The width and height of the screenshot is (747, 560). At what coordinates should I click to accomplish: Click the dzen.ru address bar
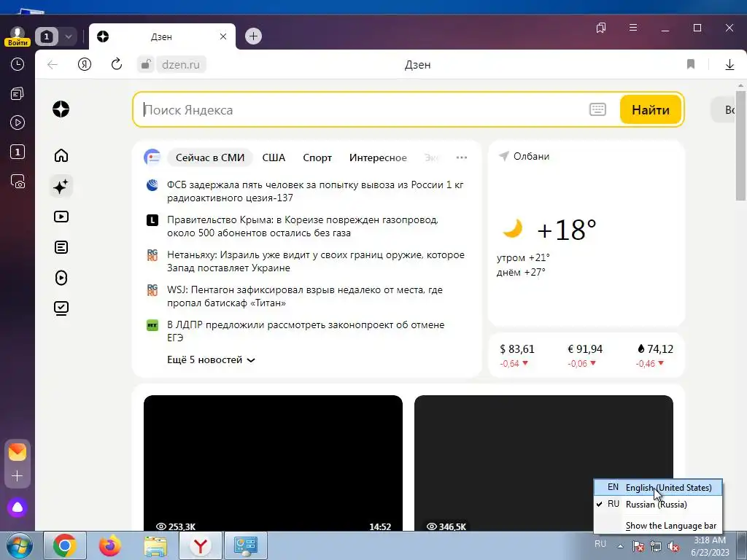coord(181,64)
